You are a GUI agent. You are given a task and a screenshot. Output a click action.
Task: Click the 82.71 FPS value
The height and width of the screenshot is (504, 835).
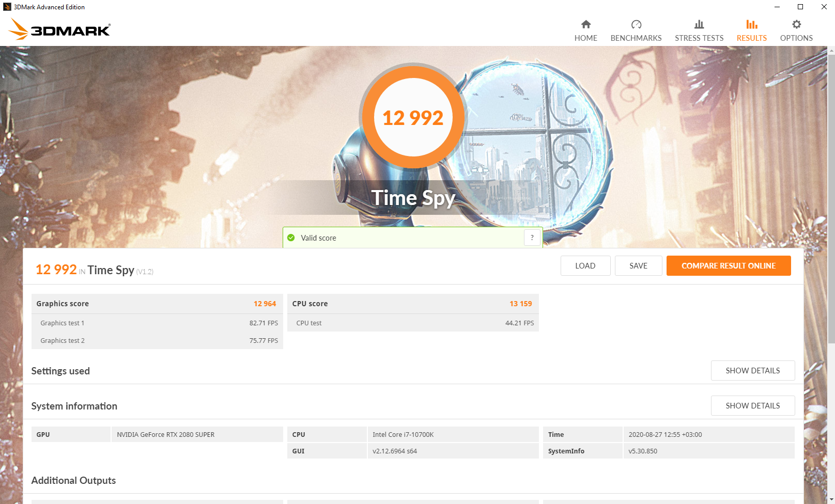coord(264,323)
